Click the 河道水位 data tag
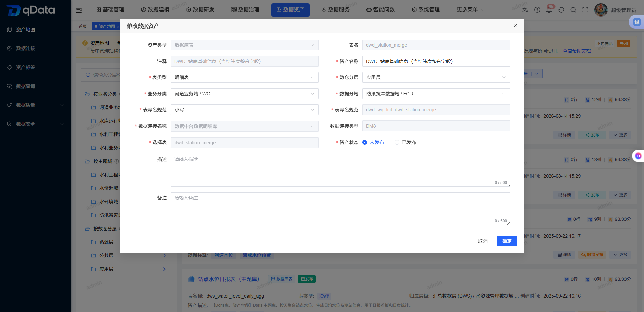This screenshot has height=312, width=644. tap(224, 255)
